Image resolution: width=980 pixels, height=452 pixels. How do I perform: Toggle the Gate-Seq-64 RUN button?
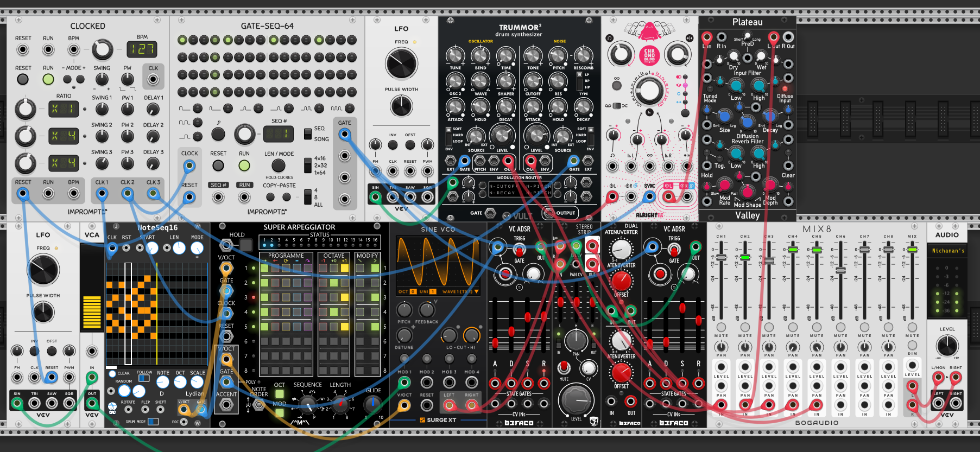pyautogui.click(x=244, y=165)
